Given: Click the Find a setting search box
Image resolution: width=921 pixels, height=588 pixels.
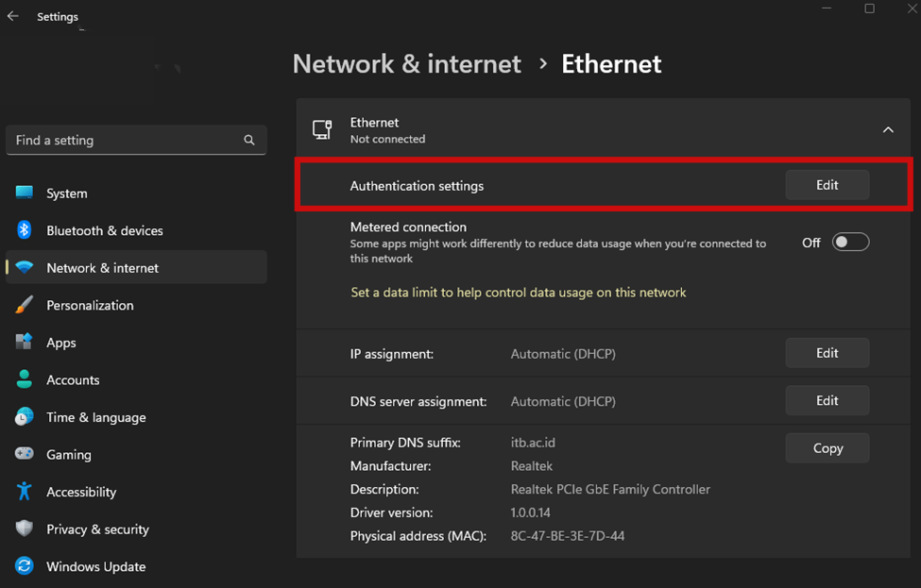Looking at the screenshot, I should click(x=123, y=140).
